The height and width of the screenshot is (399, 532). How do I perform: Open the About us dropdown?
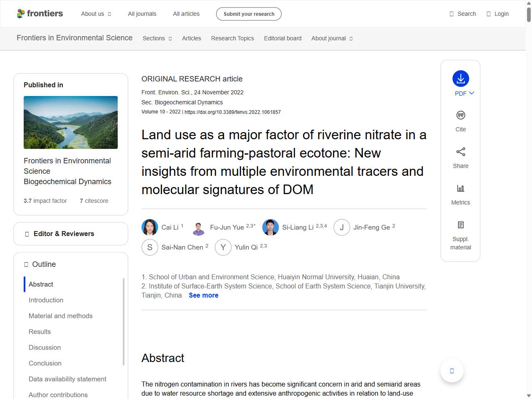[96, 14]
